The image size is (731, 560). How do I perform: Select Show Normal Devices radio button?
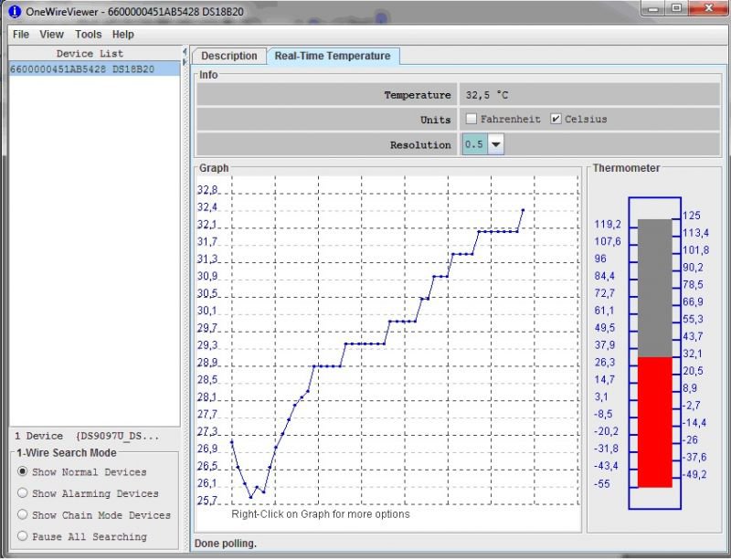click(x=23, y=472)
